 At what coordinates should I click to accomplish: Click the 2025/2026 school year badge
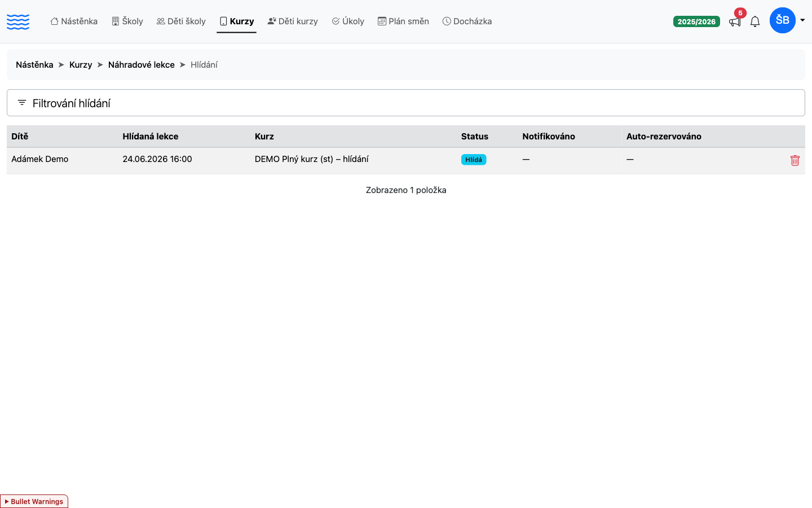pyautogui.click(x=696, y=21)
